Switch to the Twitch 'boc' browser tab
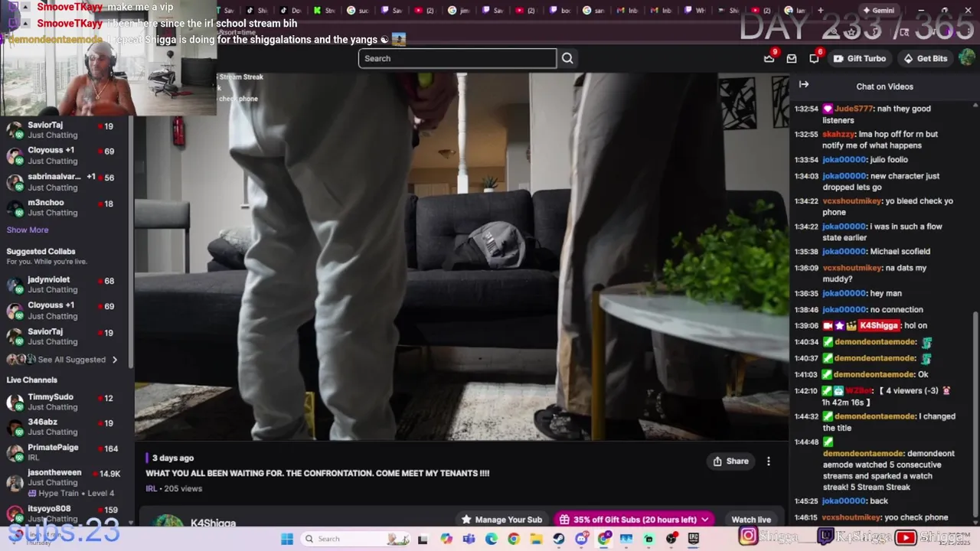 [x=560, y=11]
